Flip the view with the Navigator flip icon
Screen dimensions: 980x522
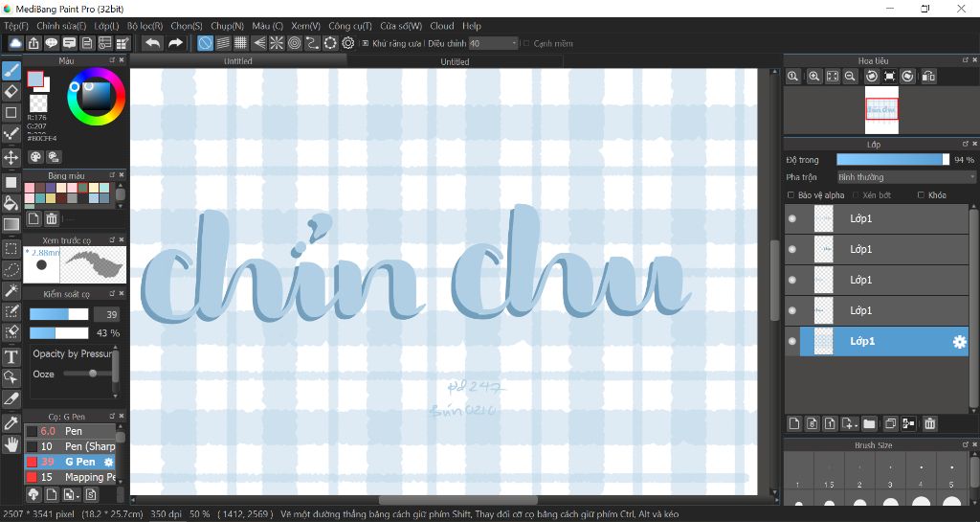[x=928, y=77]
